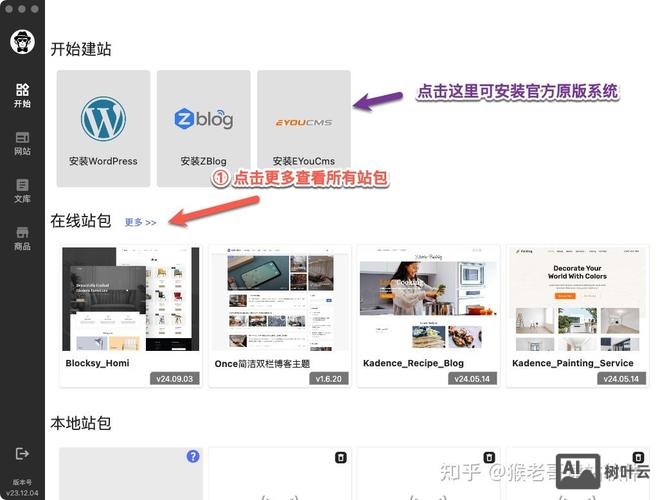Screen dimensions: 658x500
Task: Open the 网站 sidebar section
Action: pyautogui.click(x=22, y=144)
